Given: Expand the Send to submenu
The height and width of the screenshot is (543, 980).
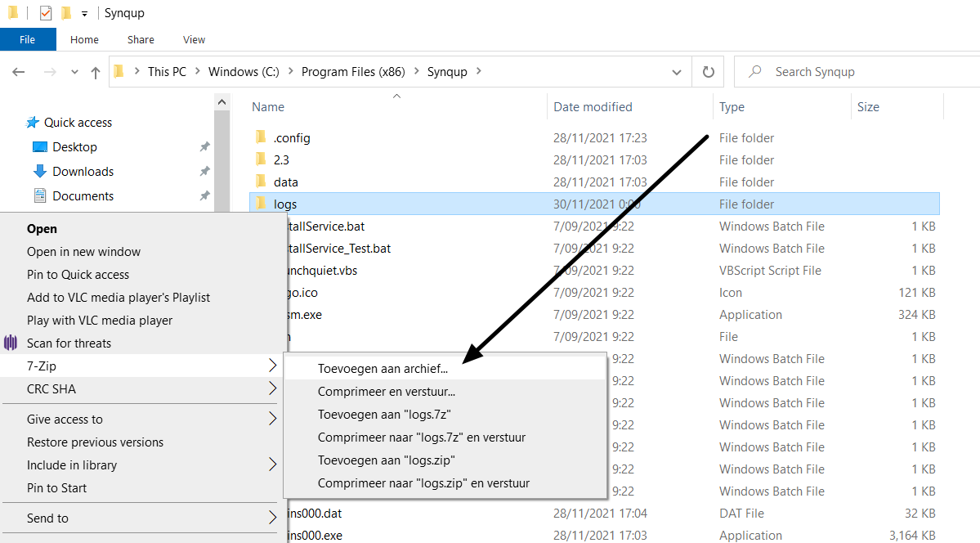Looking at the screenshot, I should point(142,518).
